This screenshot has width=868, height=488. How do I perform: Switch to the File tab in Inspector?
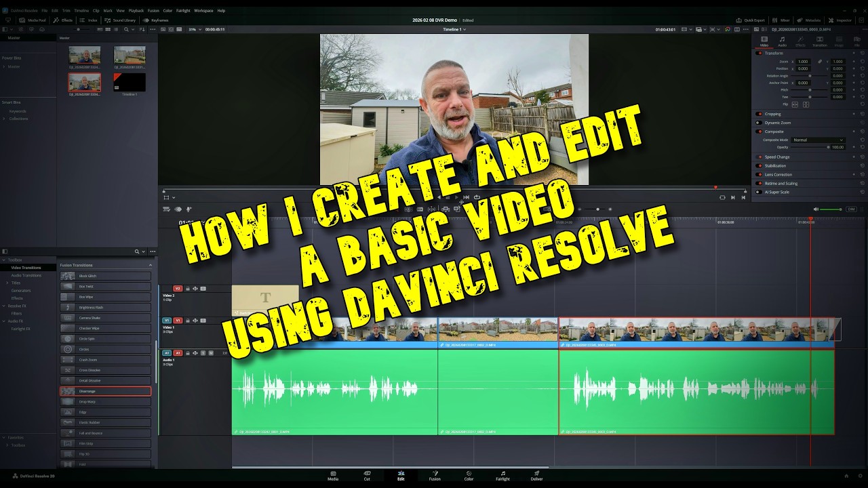point(856,41)
